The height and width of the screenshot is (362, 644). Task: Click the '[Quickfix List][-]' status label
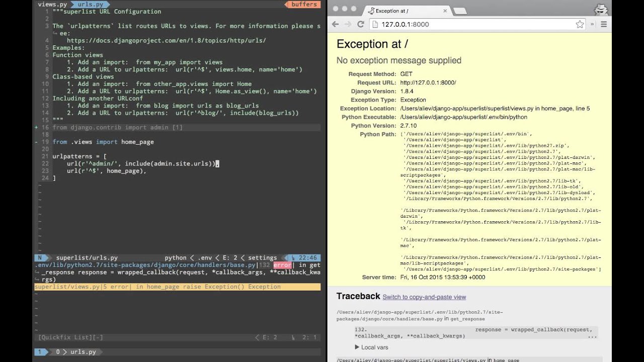(x=70, y=337)
